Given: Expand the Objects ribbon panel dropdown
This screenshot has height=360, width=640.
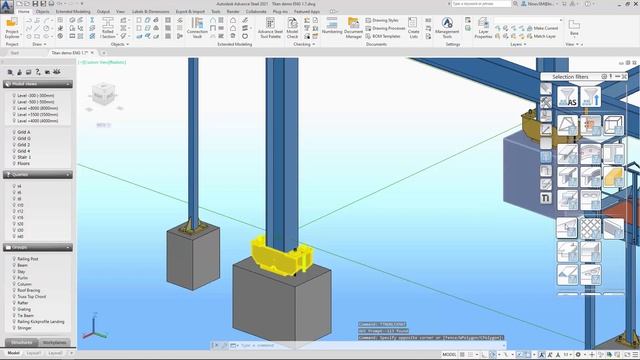Looking at the screenshot, I should click(120, 44).
